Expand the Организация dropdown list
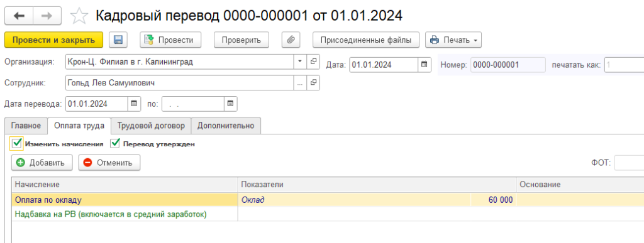 (300, 62)
